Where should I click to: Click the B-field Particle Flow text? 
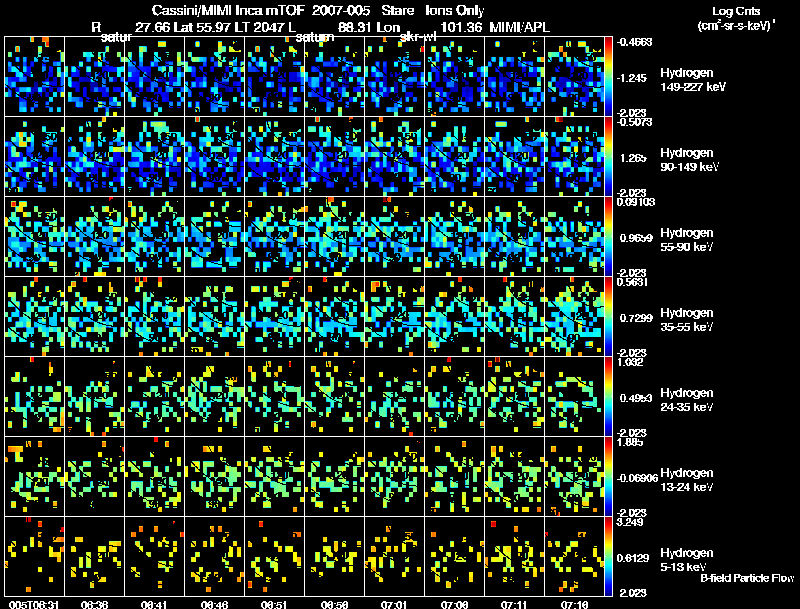pyautogui.click(x=747, y=578)
